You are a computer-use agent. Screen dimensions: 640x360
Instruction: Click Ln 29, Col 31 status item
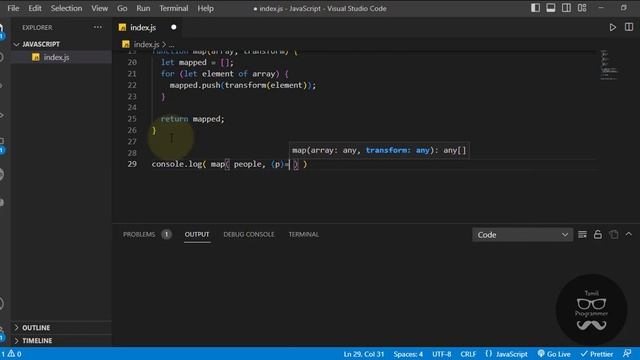click(x=364, y=354)
